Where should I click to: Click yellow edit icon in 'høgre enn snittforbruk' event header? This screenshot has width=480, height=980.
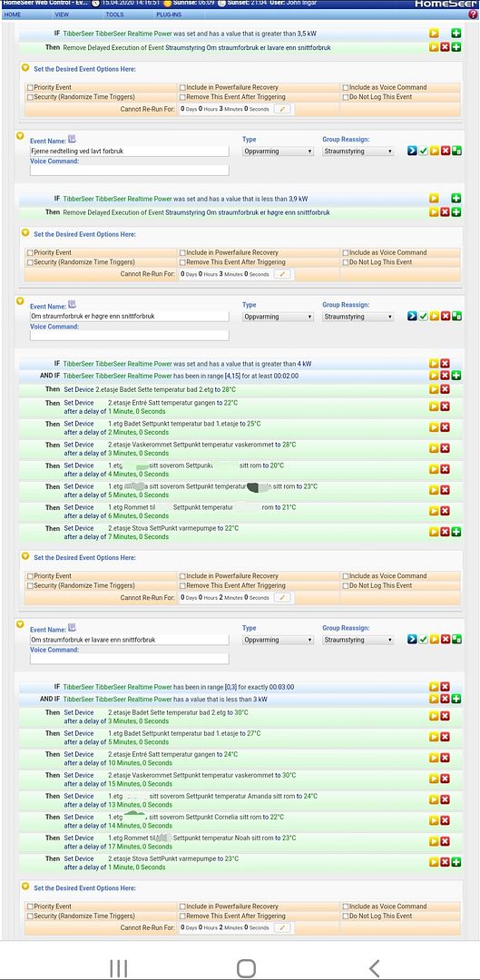click(434, 317)
